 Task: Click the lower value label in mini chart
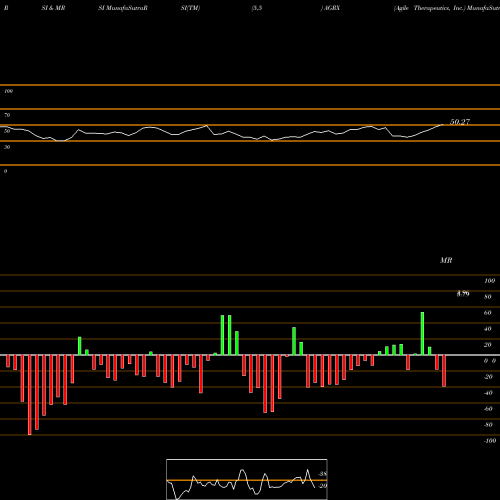pyautogui.click(x=323, y=486)
